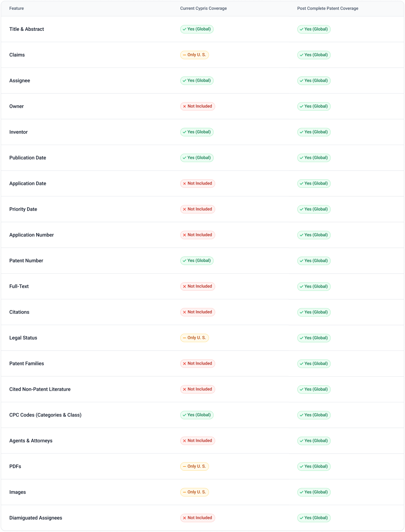Select the Feature column header
This screenshot has width=405, height=532.
(16, 9)
